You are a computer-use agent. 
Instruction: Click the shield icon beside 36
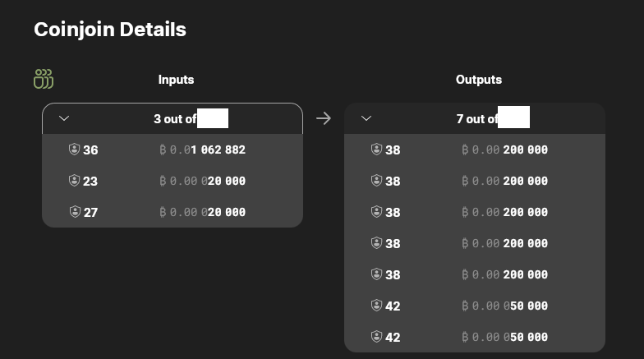pyautogui.click(x=74, y=150)
